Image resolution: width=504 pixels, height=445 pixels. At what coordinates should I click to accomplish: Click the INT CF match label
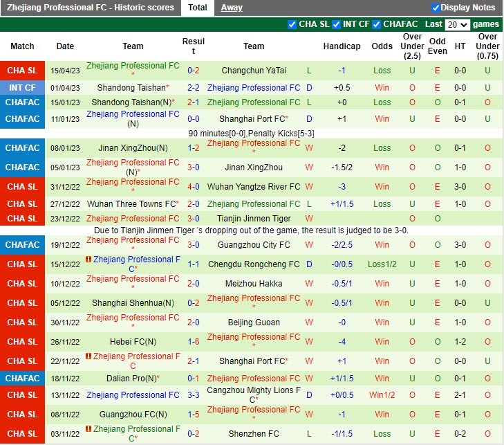pyautogui.click(x=22, y=87)
